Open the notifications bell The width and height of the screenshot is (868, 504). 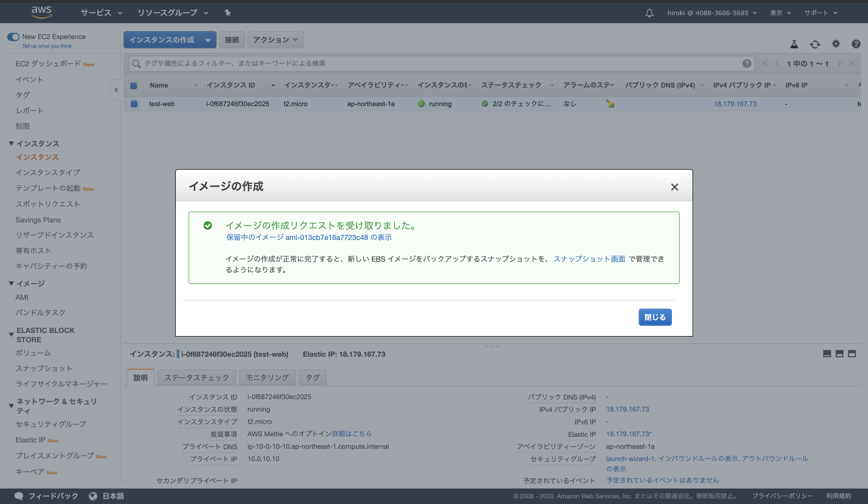pos(650,13)
